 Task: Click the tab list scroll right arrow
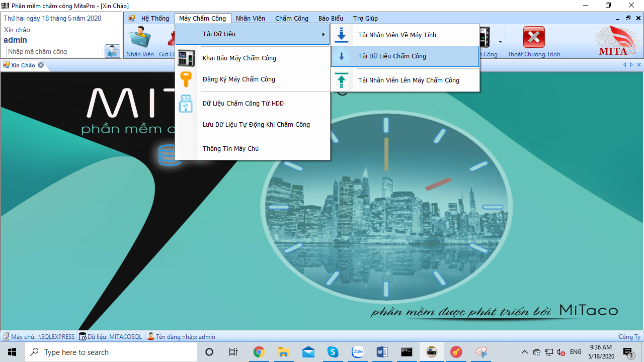(x=631, y=65)
